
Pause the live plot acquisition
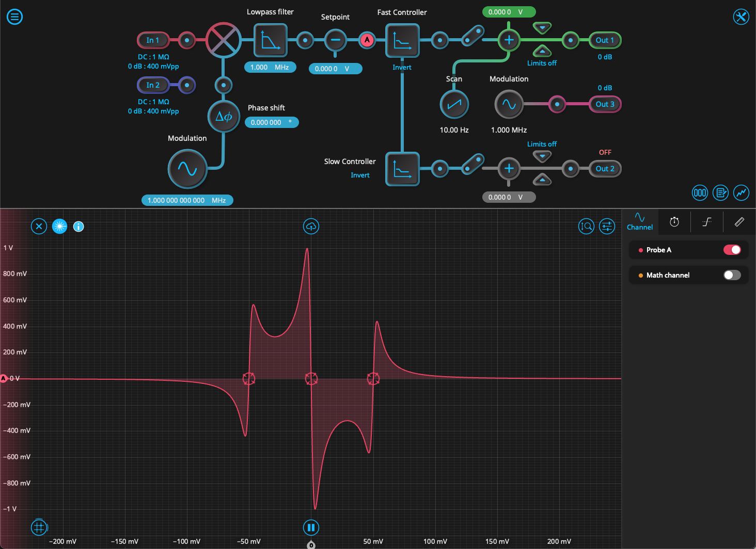click(x=311, y=527)
